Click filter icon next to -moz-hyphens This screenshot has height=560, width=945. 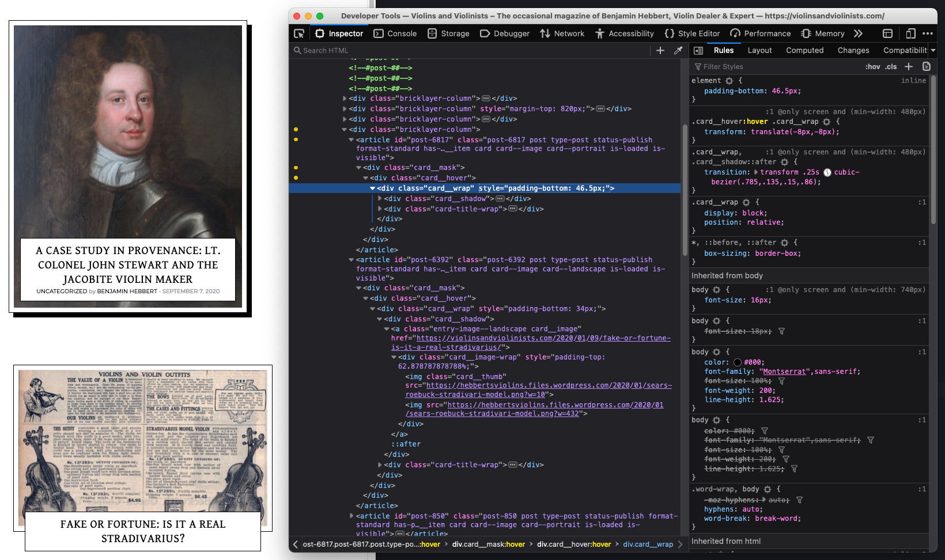[799, 500]
